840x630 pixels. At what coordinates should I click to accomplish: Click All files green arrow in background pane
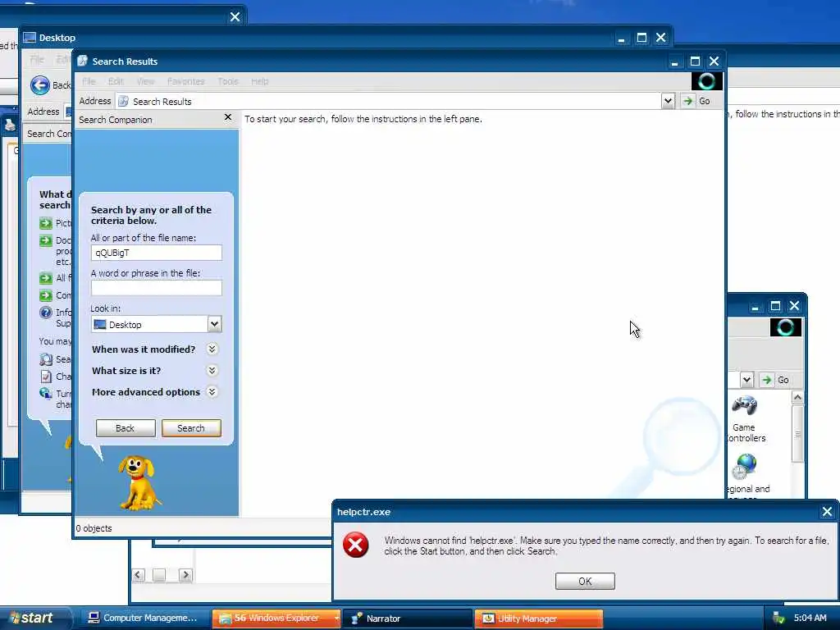coord(46,278)
